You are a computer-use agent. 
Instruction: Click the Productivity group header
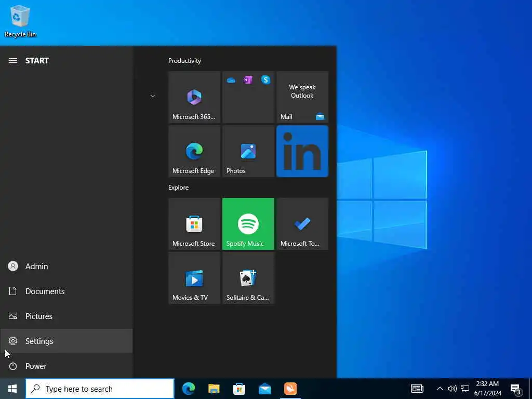coord(184,61)
